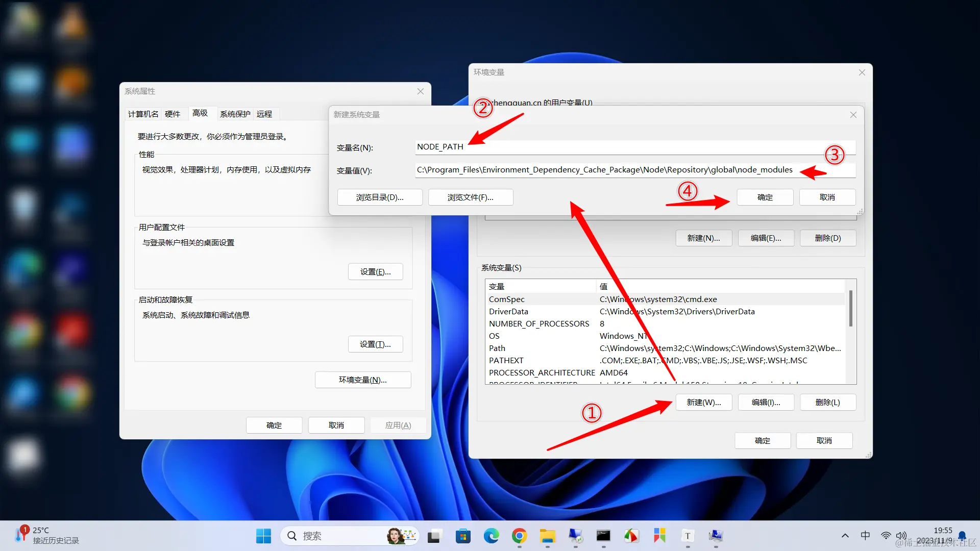The width and height of the screenshot is (980, 551).
Task: Click the Task View icon
Action: (434, 536)
